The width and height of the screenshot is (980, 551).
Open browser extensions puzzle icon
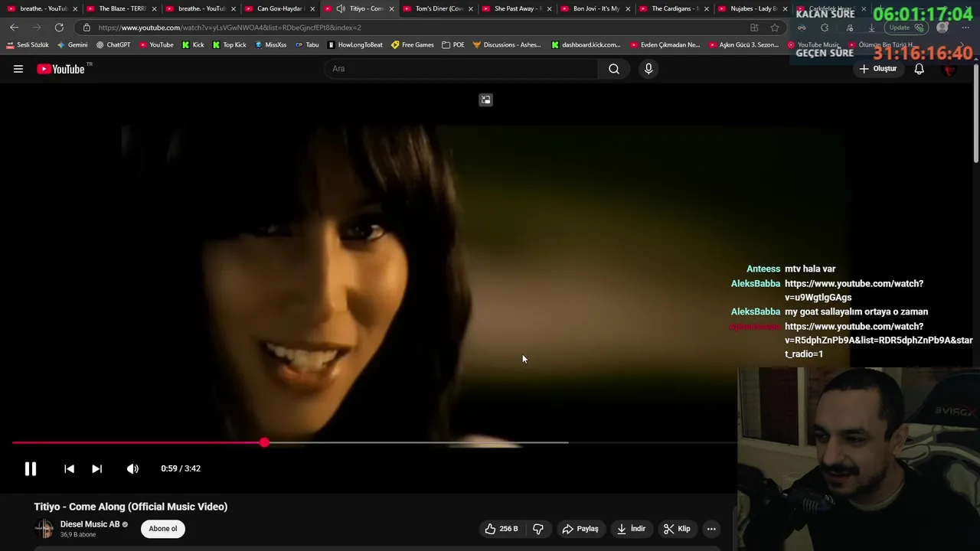825,28
